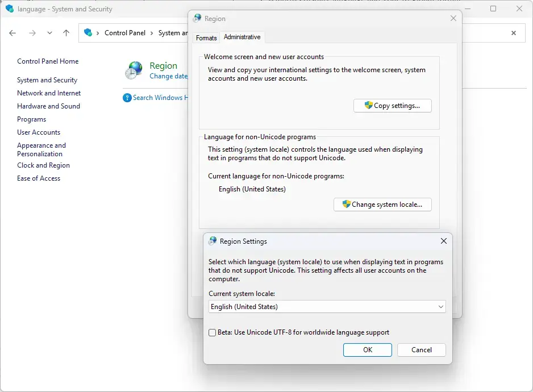Select the Administrative tab
533x392 pixels.
click(x=242, y=37)
